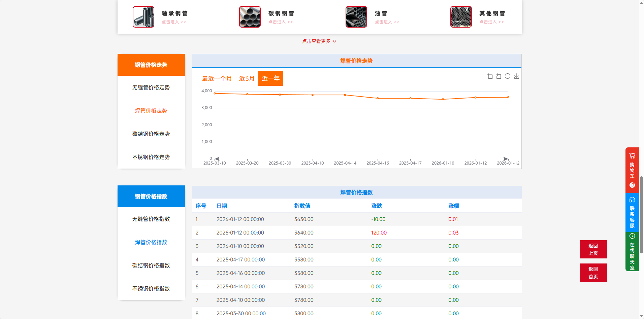Click the 返回上页 button
Image resolution: width=644 pixels, height=319 pixels.
coord(593,249)
